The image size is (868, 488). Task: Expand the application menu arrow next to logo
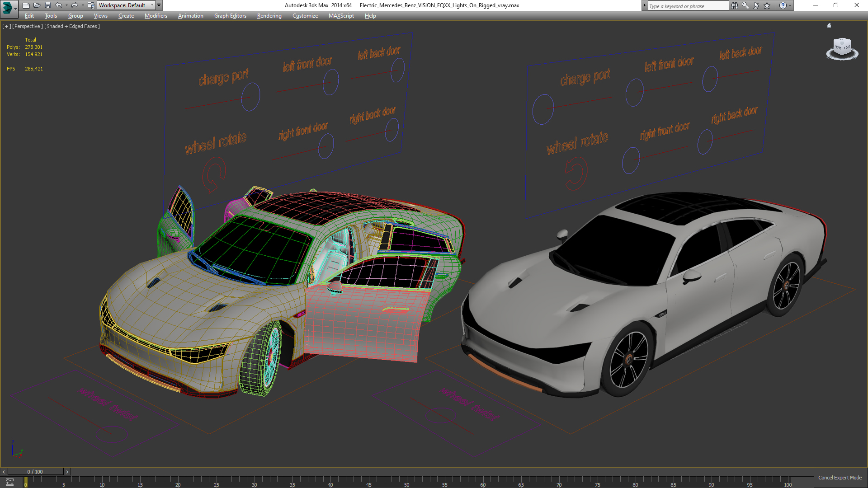16,8
